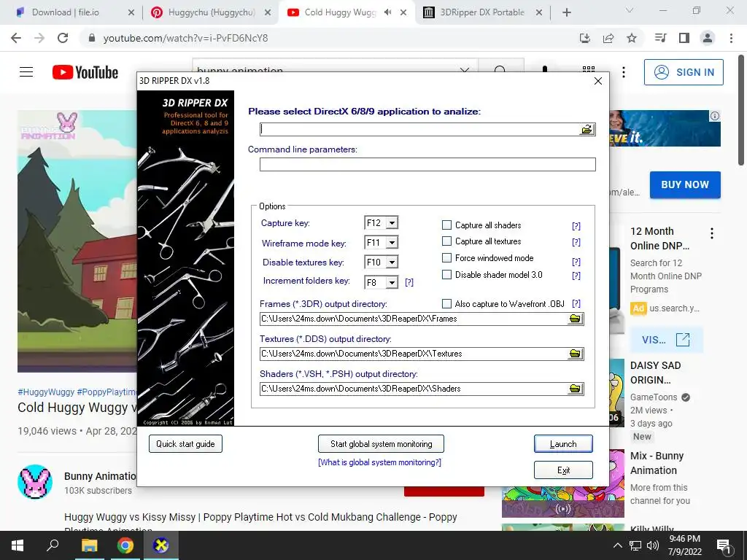The height and width of the screenshot is (560, 747).
Task: Open Capture key F12 dropdown
Action: (392, 223)
